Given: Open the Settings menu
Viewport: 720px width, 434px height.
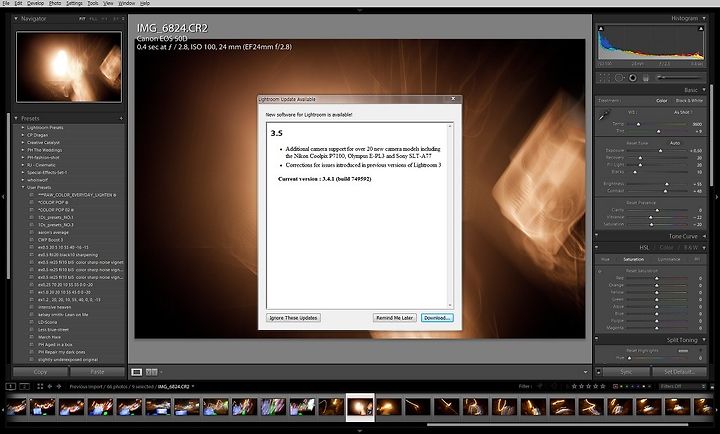Looking at the screenshot, I should [x=74, y=3].
